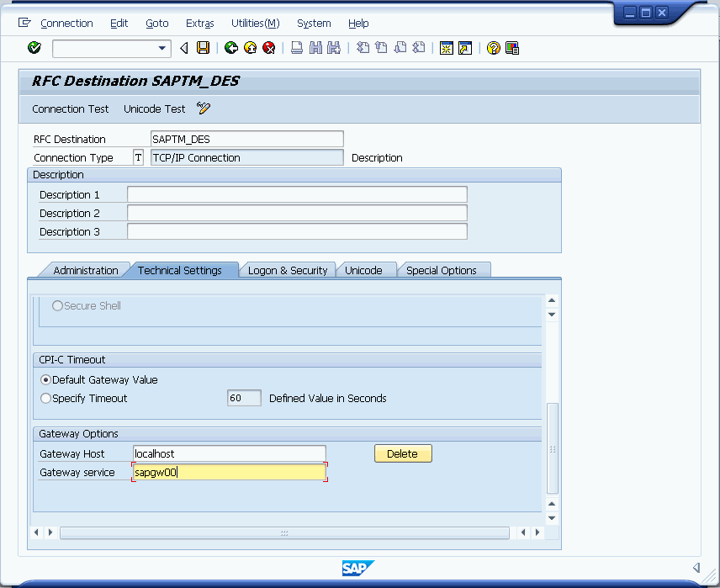
Task: Select the Secure Shell radio button
Action: point(57,306)
